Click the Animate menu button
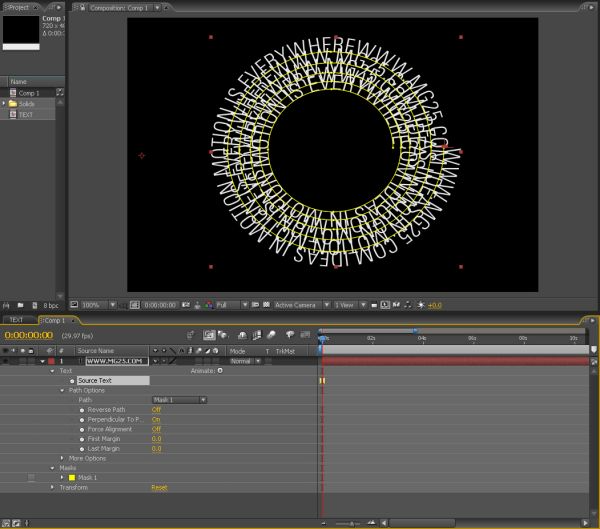 click(x=220, y=371)
